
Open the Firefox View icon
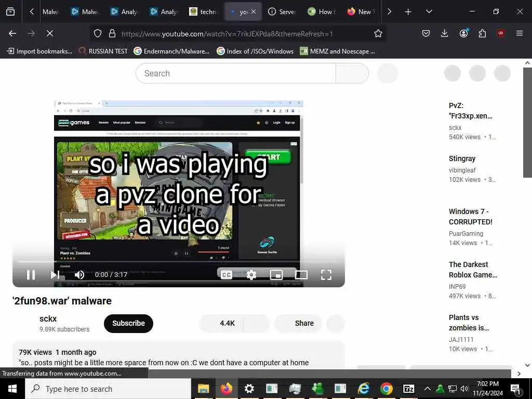click(10, 12)
